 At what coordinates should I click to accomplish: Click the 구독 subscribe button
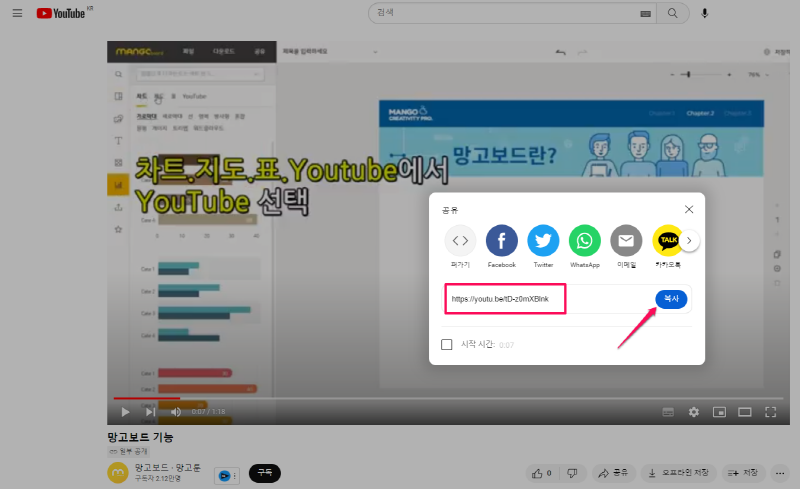click(x=264, y=473)
